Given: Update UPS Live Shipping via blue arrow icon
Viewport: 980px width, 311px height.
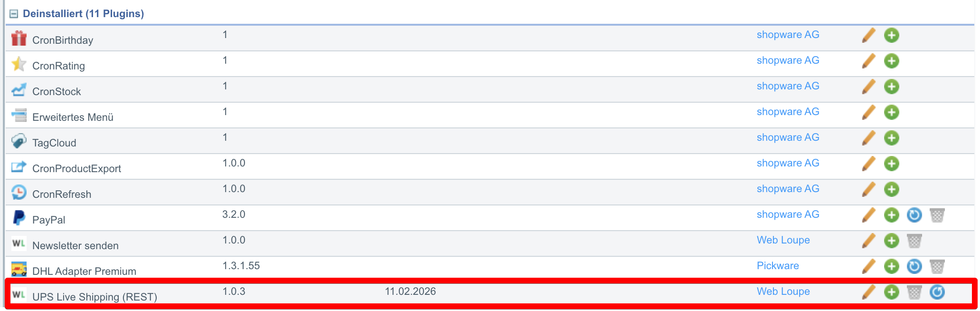Looking at the screenshot, I should tap(937, 292).
